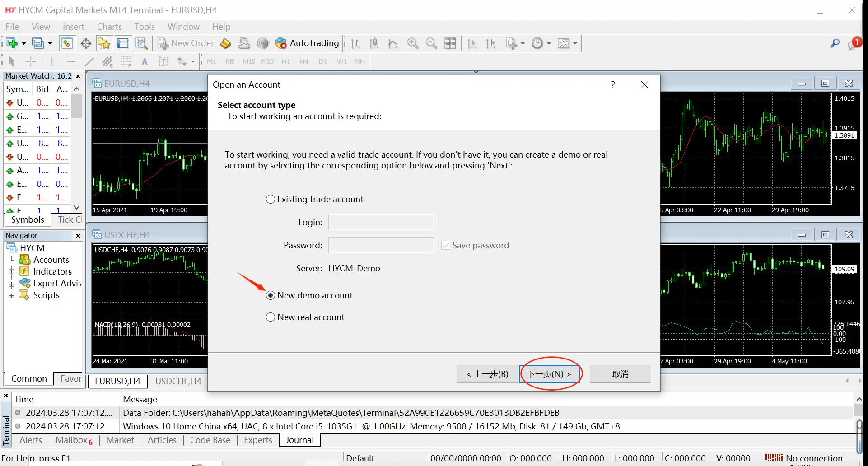
Task: Click the zoom in magnifier icon
Action: 412,43
